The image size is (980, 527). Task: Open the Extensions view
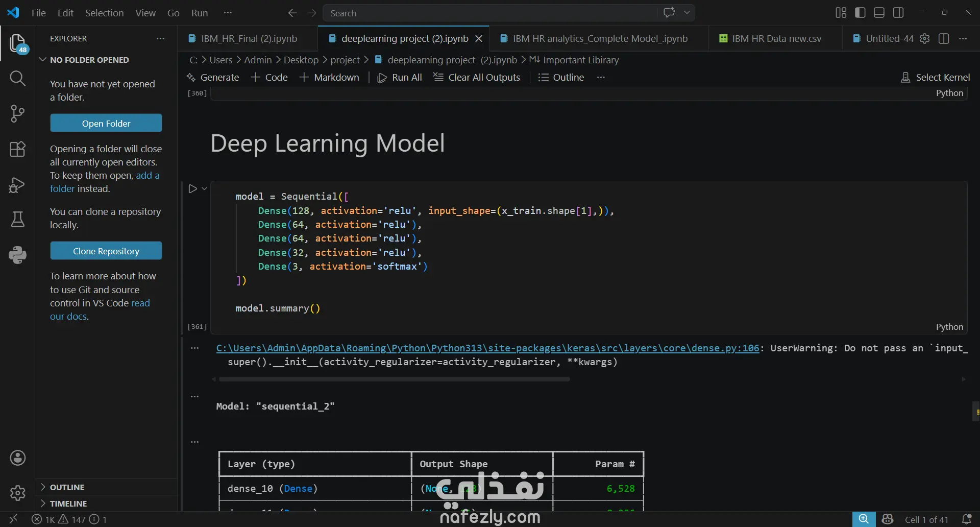(17, 149)
